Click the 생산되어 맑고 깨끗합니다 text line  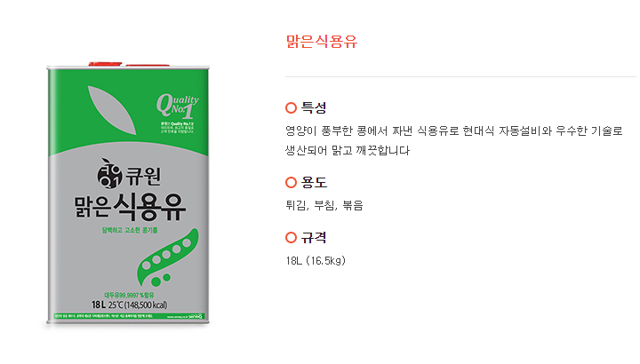tap(348, 150)
